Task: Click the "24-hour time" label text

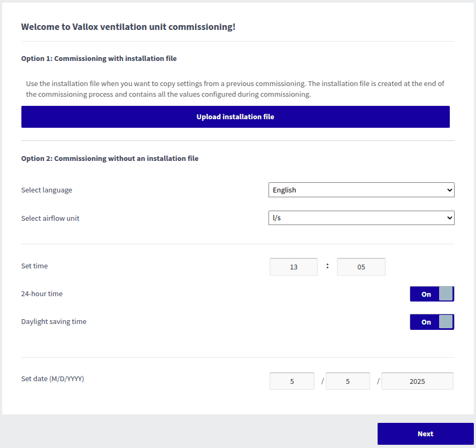Action: pos(42,293)
